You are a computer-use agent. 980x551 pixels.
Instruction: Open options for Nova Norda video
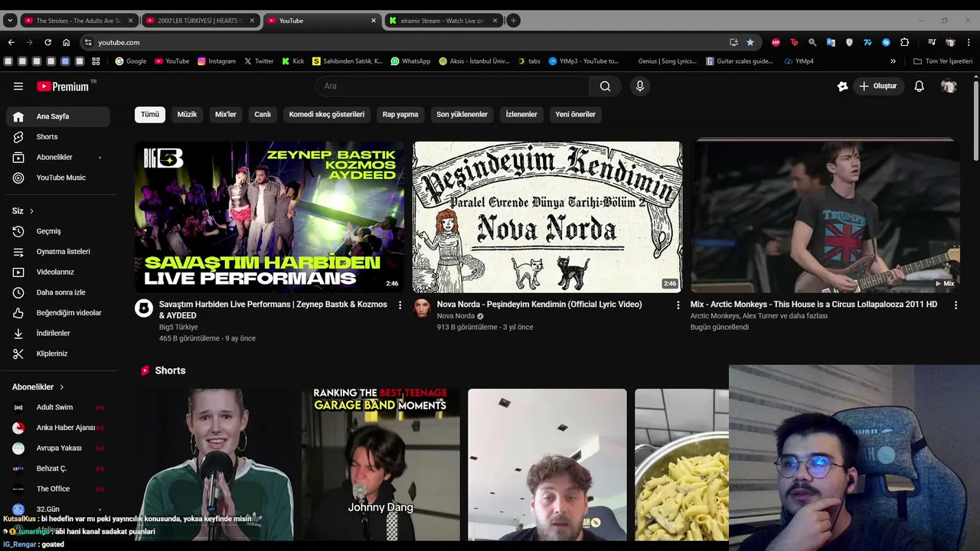click(x=678, y=305)
